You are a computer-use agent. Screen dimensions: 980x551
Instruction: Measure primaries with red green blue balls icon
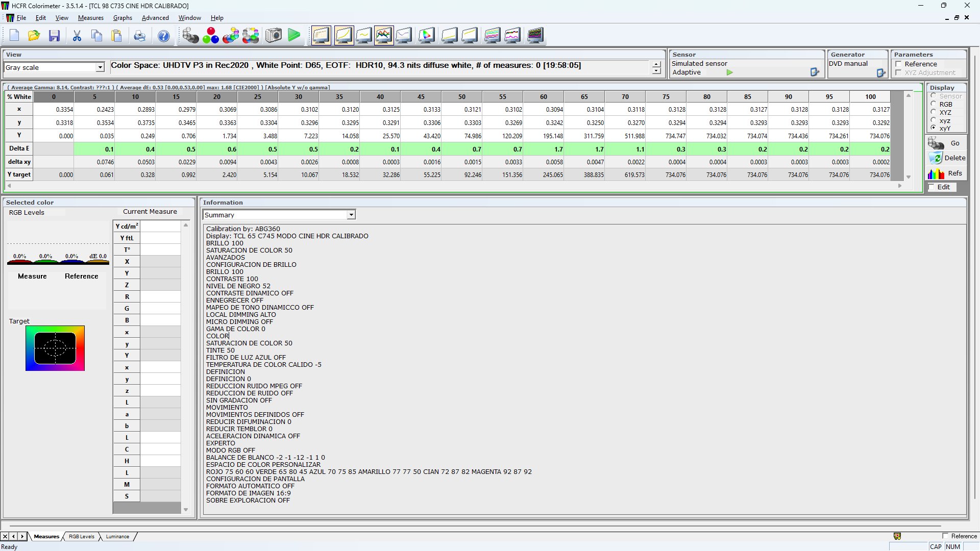click(210, 35)
